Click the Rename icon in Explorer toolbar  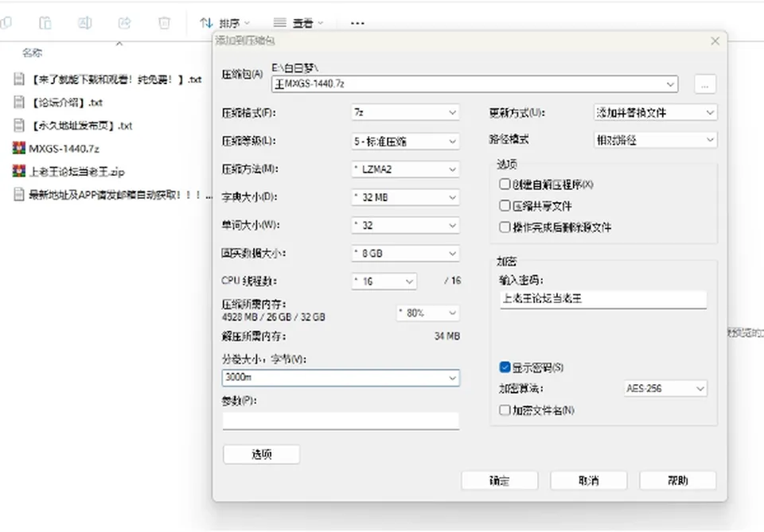click(85, 23)
